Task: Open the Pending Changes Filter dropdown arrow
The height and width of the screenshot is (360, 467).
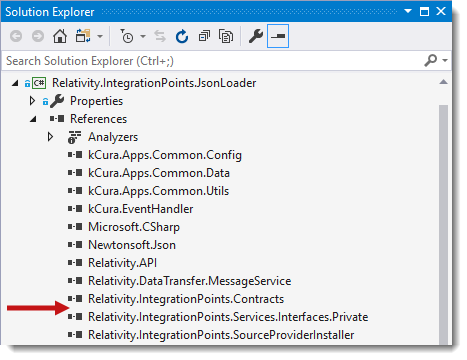Action: click(143, 36)
